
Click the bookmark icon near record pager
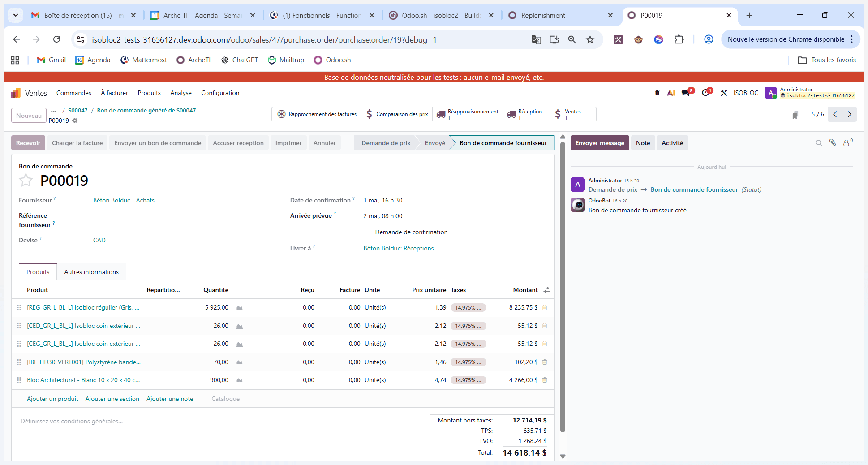[x=795, y=116]
